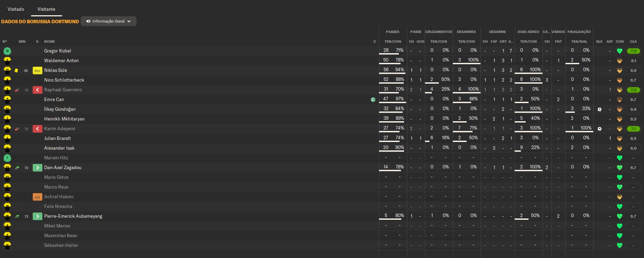Click the Les injury badge for Achraf Hakimi
This screenshot has width=644, height=258.
coord(38,197)
